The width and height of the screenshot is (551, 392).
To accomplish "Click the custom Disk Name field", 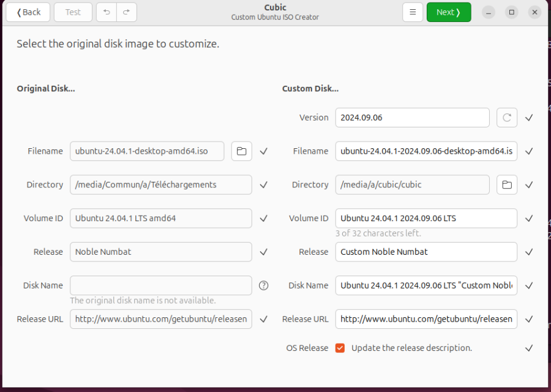I will (x=426, y=285).
